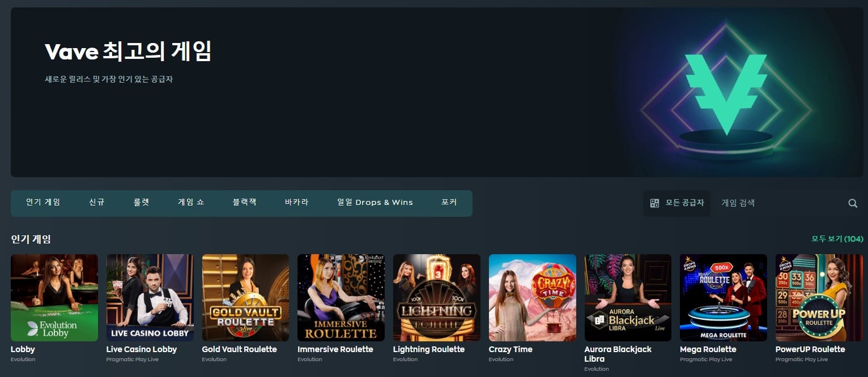Open the 인기 게임 tab
The image size is (868, 377).
click(43, 203)
